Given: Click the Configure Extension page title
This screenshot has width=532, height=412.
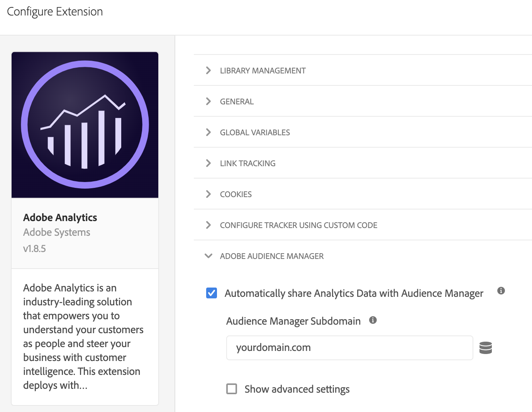Looking at the screenshot, I should pyautogui.click(x=55, y=12).
